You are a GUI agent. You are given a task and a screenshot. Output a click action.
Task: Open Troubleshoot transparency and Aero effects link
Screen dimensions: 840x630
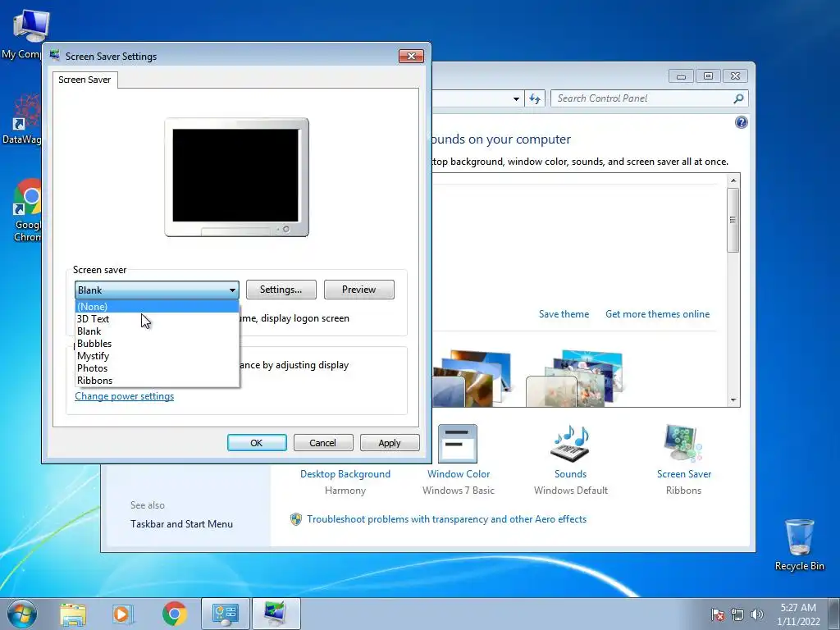[447, 518]
